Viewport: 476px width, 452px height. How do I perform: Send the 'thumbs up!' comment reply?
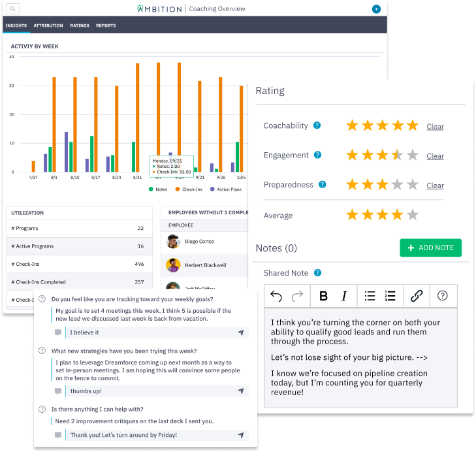(241, 391)
